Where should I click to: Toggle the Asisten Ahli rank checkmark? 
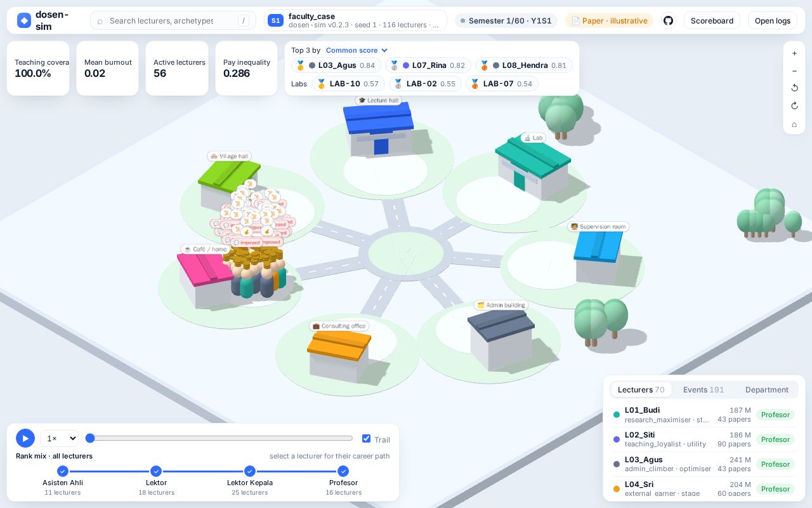pos(63,471)
